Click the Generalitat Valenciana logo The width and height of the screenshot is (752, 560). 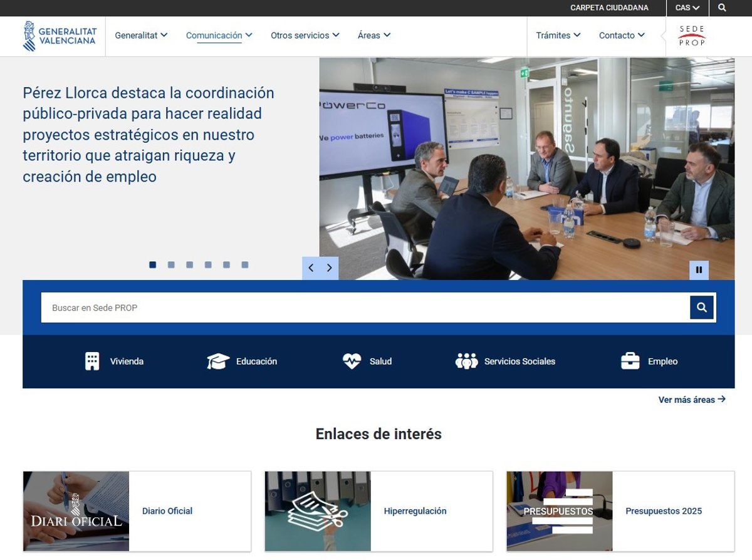60,36
